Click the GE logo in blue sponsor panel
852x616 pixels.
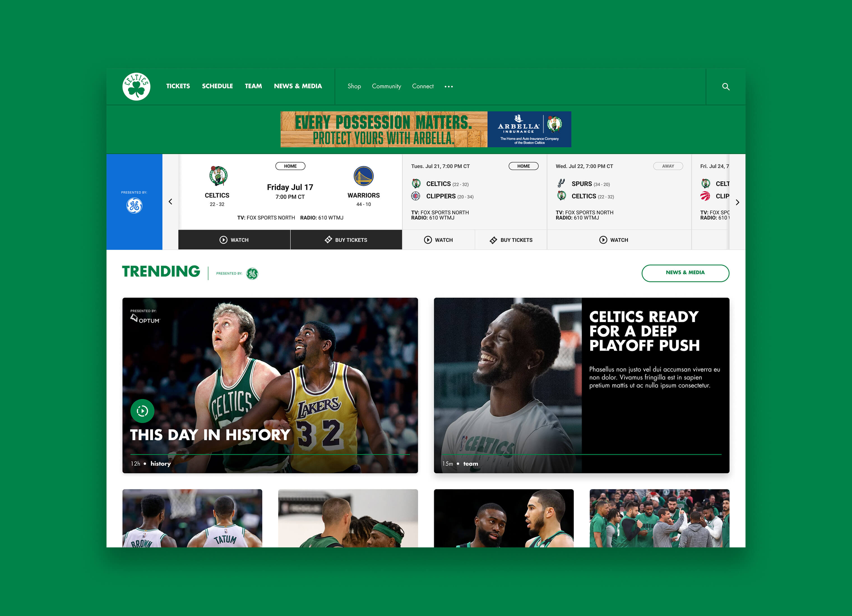click(x=134, y=206)
